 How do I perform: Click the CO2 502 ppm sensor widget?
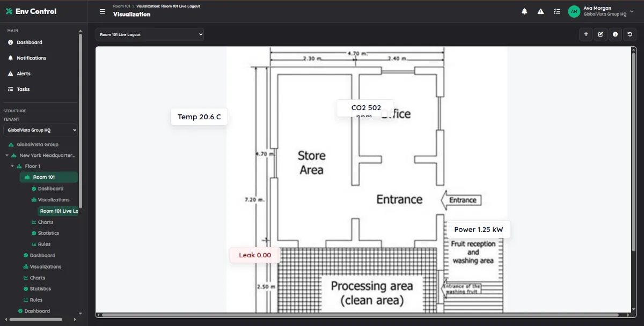pos(365,108)
